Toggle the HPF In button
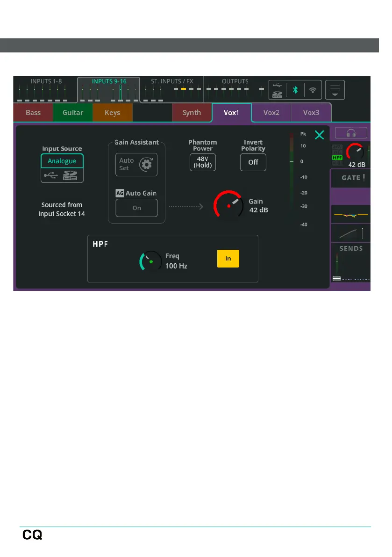The image size is (392, 557). tap(228, 259)
